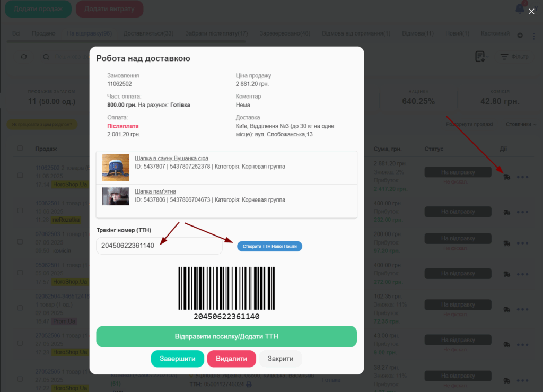Toggle the select-all checkbox in the Продаж header
This screenshot has height=392, width=543.
pos(20,148)
